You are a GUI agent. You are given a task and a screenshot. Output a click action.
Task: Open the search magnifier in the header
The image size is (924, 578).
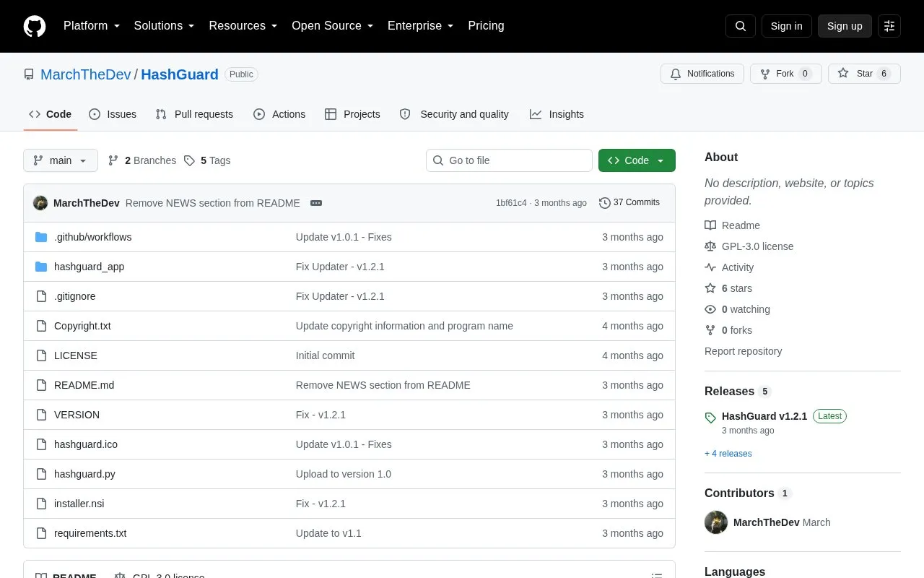(741, 26)
